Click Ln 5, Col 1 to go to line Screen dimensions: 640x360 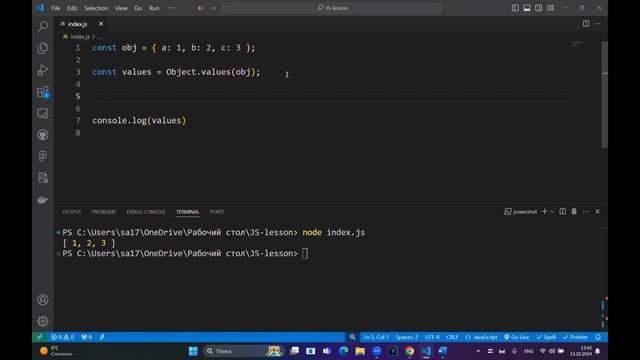point(376,337)
